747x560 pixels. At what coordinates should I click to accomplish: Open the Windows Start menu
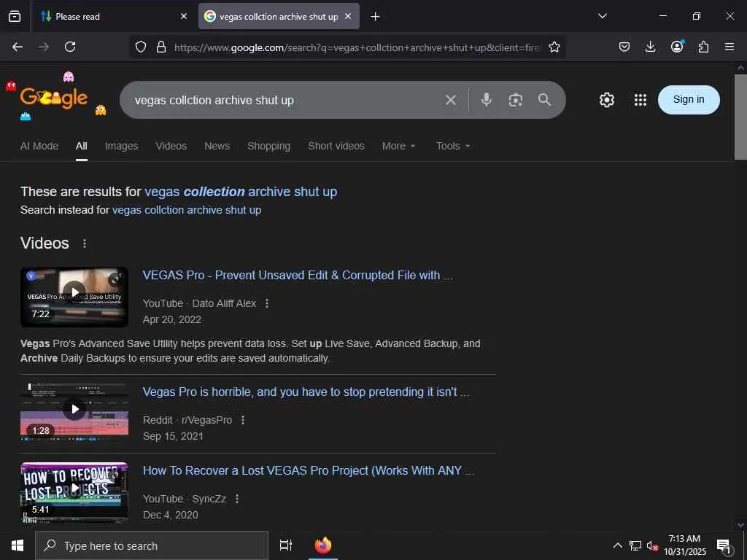click(18, 545)
